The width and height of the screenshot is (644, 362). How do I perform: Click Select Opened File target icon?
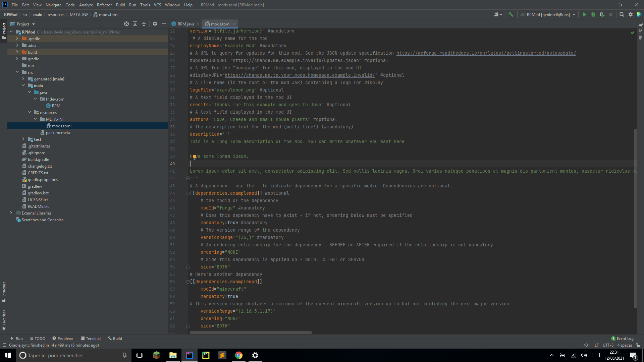click(x=126, y=24)
